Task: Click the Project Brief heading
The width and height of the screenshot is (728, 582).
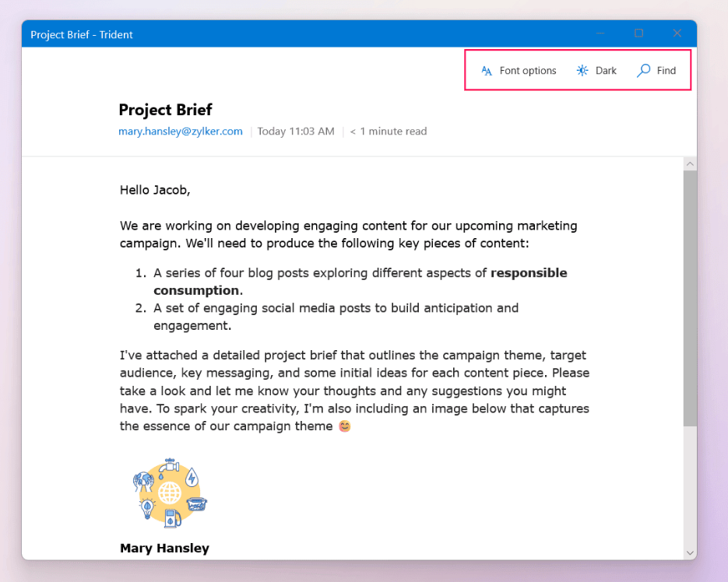Action: (x=165, y=110)
